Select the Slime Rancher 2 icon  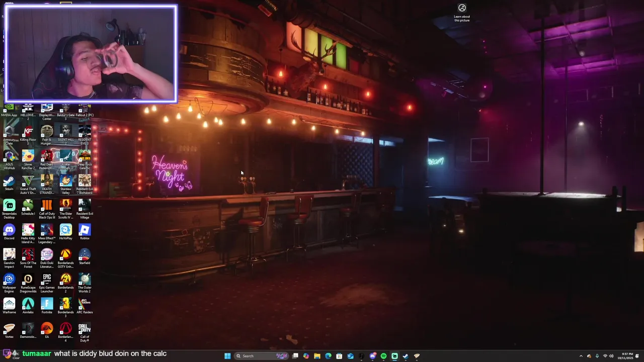(x=28, y=160)
